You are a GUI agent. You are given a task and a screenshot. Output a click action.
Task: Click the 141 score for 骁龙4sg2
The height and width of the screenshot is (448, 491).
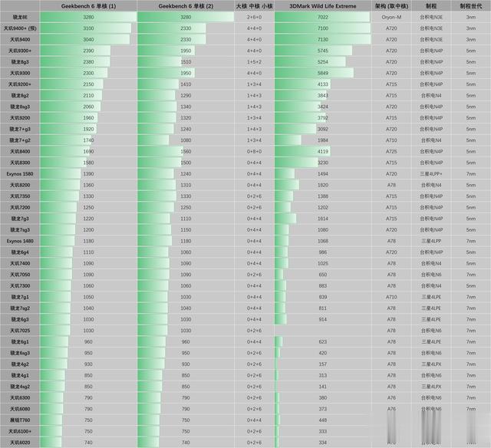point(323,387)
